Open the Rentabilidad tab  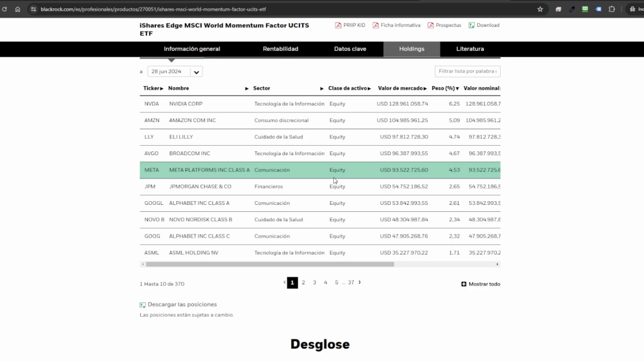[280, 49]
